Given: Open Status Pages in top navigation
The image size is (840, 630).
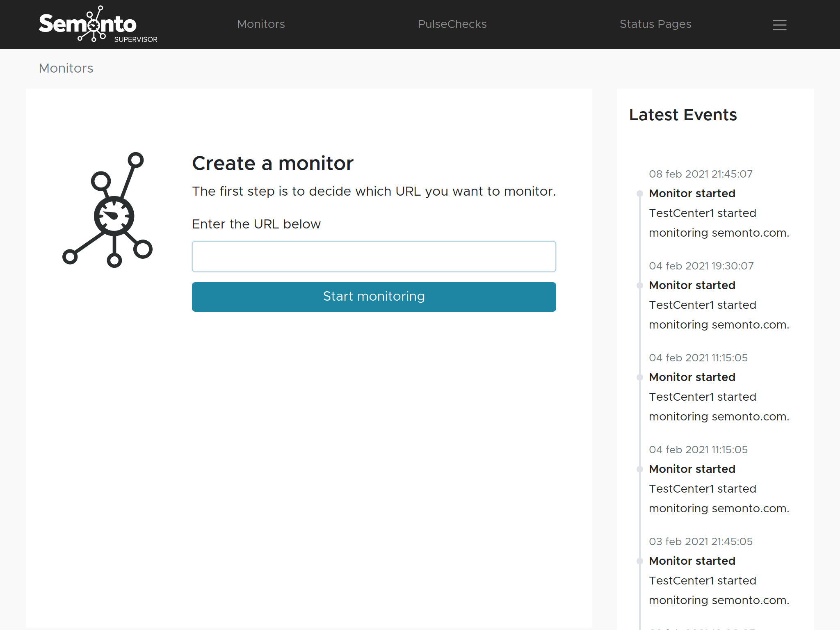Looking at the screenshot, I should (x=655, y=24).
